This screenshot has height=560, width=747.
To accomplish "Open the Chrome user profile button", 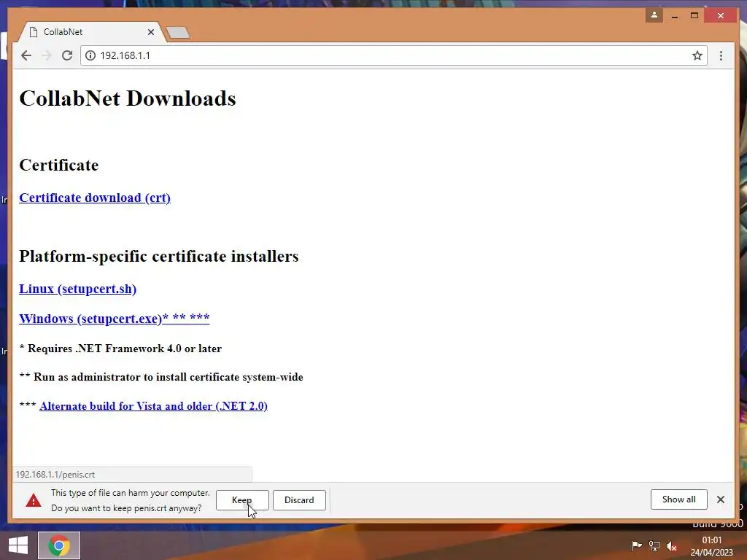I will coord(654,15).
